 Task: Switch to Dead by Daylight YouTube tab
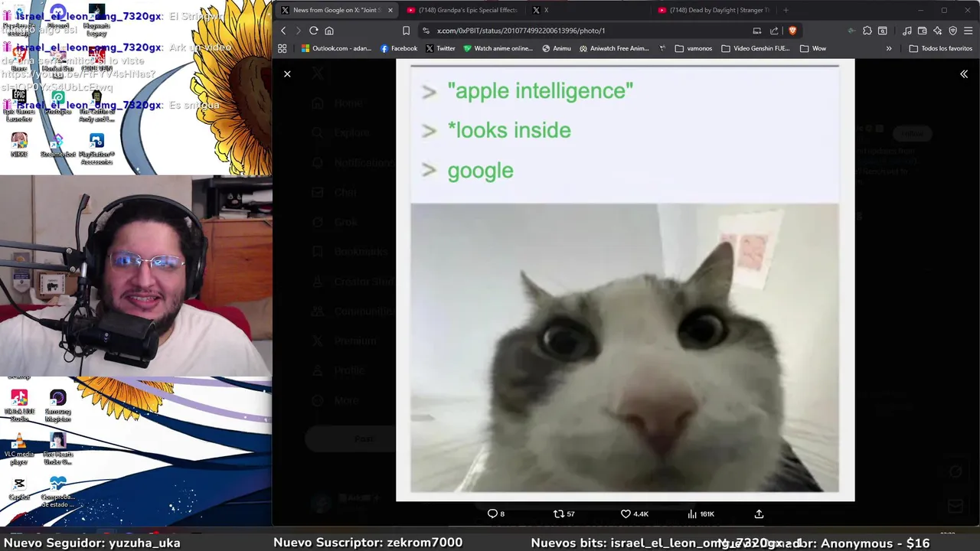click(714, 10)
